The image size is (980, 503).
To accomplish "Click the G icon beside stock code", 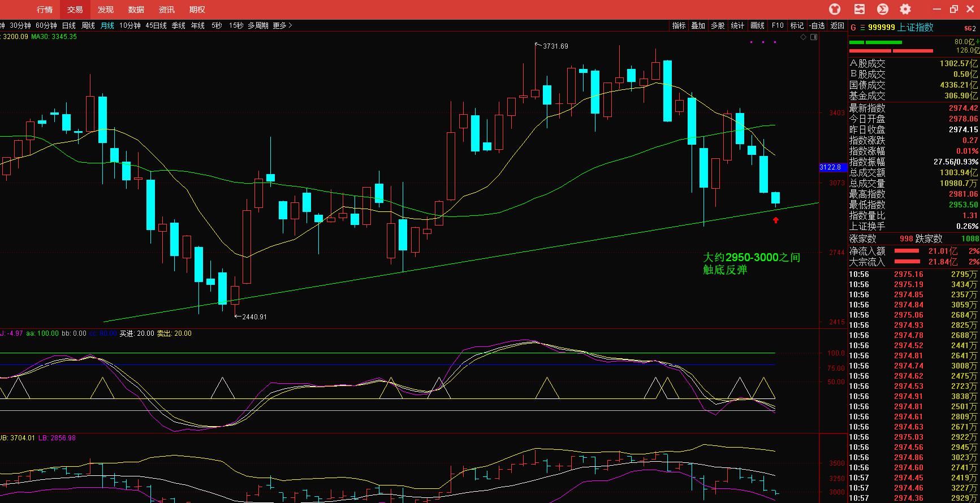I will (x=853, y=27).
